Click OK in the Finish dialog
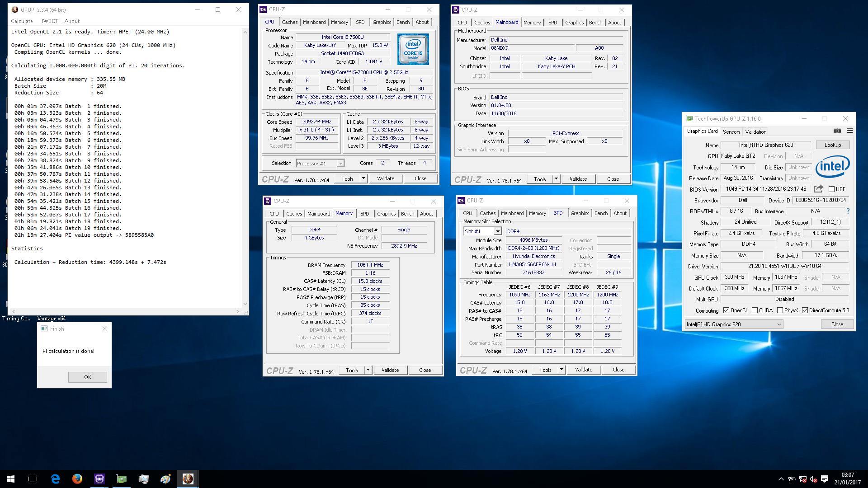Viewport: 868px width, 488px height. [x=88, y=377]
